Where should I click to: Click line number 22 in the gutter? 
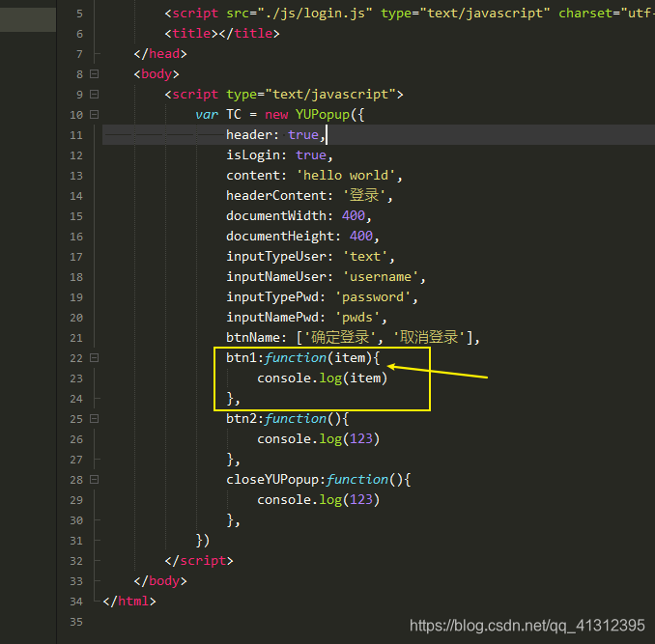coord(76,358)
